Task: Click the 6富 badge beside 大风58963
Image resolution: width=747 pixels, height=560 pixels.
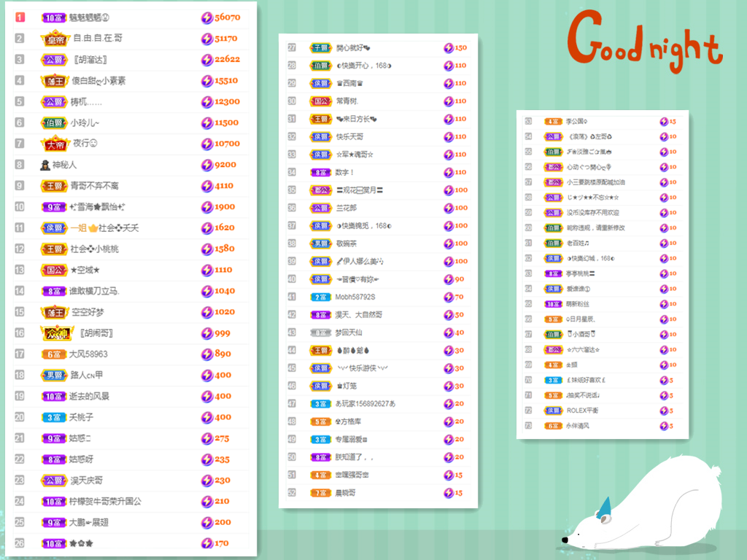Action: click(x=53, y=354)
